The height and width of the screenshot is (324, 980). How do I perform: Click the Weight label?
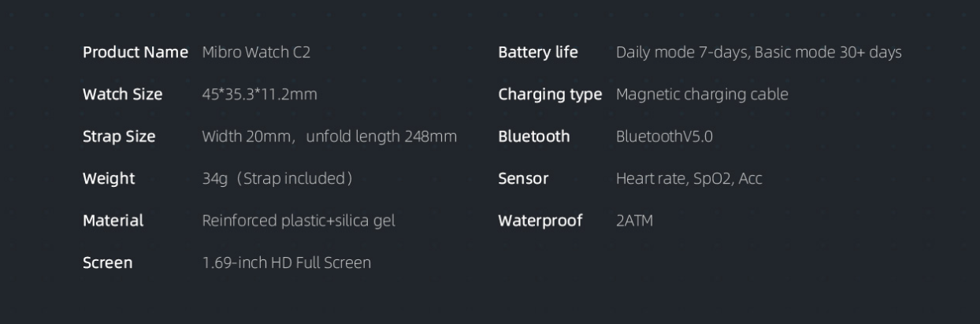(x=109, y=179)
